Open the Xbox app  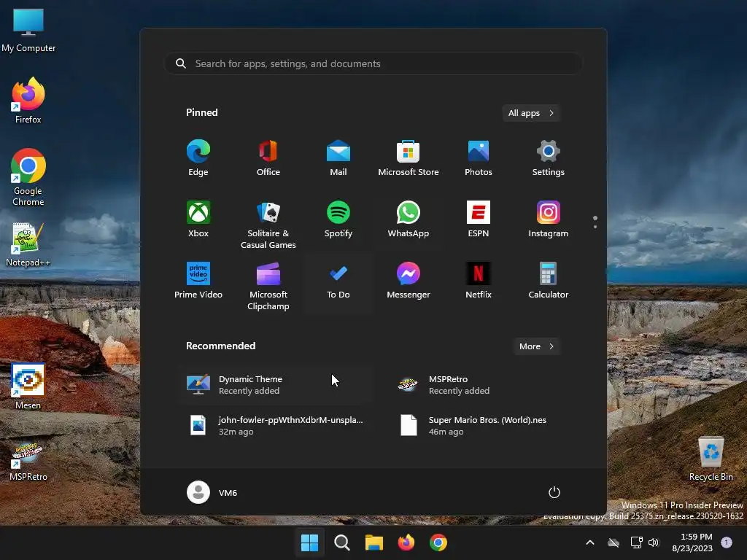(198, 219)
